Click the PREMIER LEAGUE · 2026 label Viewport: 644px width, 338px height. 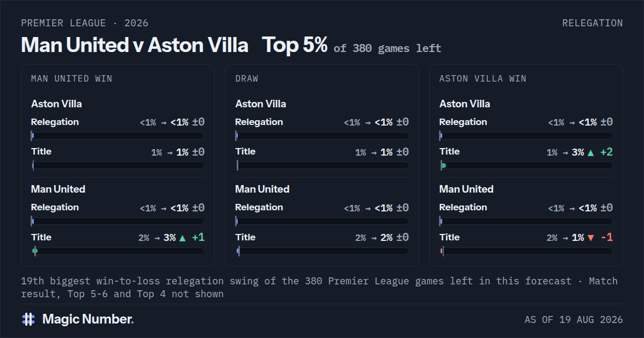(85, 23)
